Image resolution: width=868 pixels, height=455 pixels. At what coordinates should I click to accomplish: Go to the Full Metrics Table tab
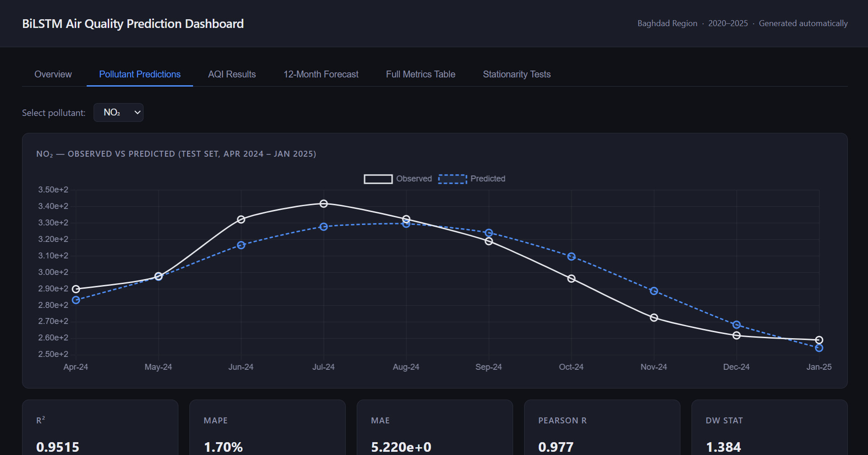420,74
